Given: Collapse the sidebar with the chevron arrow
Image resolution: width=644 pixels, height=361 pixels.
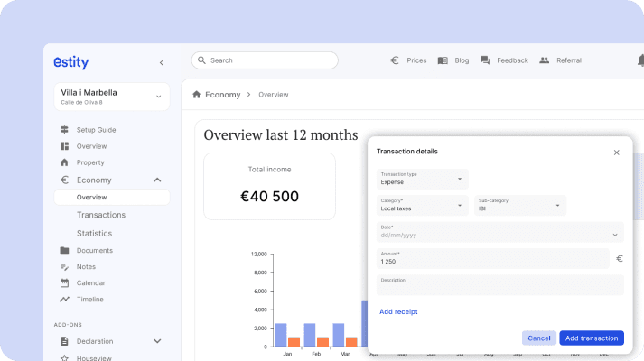Looking at the screenshot, I should (x=161, y=63).
